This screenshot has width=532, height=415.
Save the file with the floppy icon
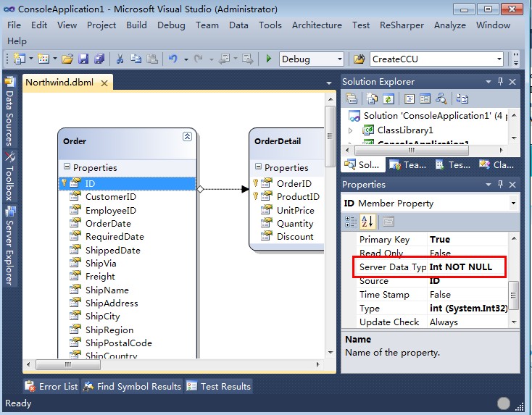click(x=83, y=59)
